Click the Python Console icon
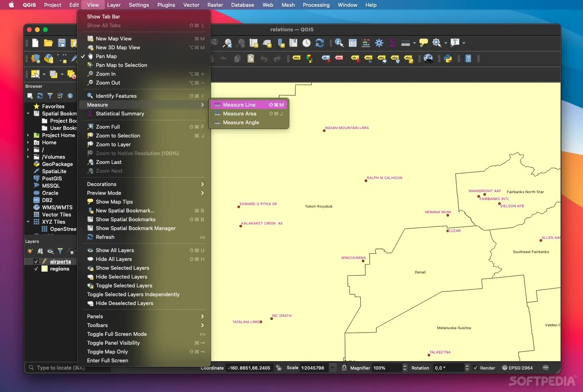583x392 pixels. [448, 59]
